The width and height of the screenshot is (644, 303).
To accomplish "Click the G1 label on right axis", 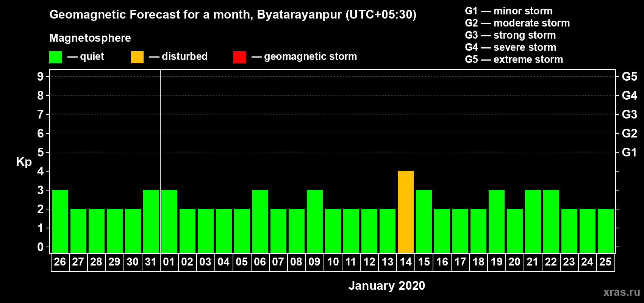I will coord(630,152).
